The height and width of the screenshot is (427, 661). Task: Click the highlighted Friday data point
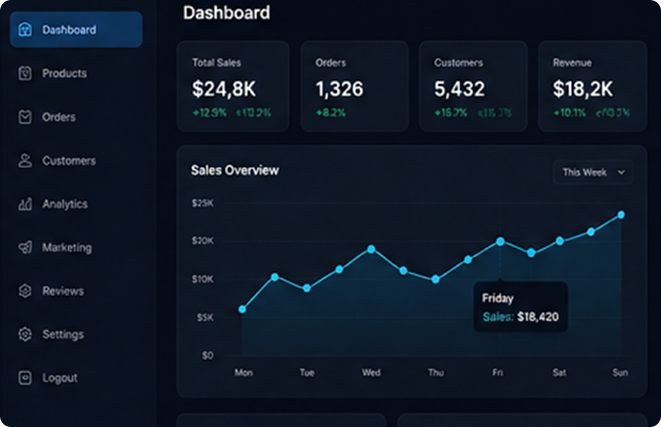coord(500,242)
